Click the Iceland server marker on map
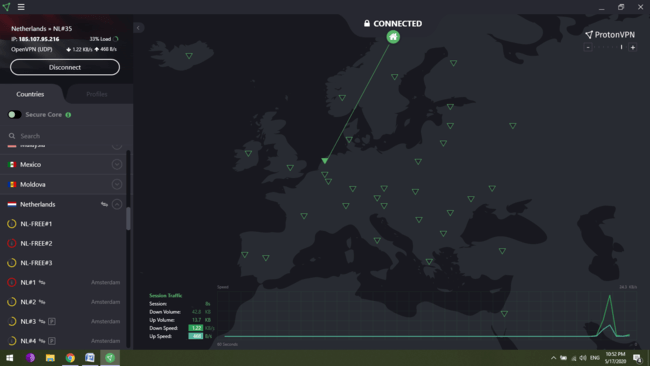The width and height of the screenshot is (650, 366). pos(189,56)
